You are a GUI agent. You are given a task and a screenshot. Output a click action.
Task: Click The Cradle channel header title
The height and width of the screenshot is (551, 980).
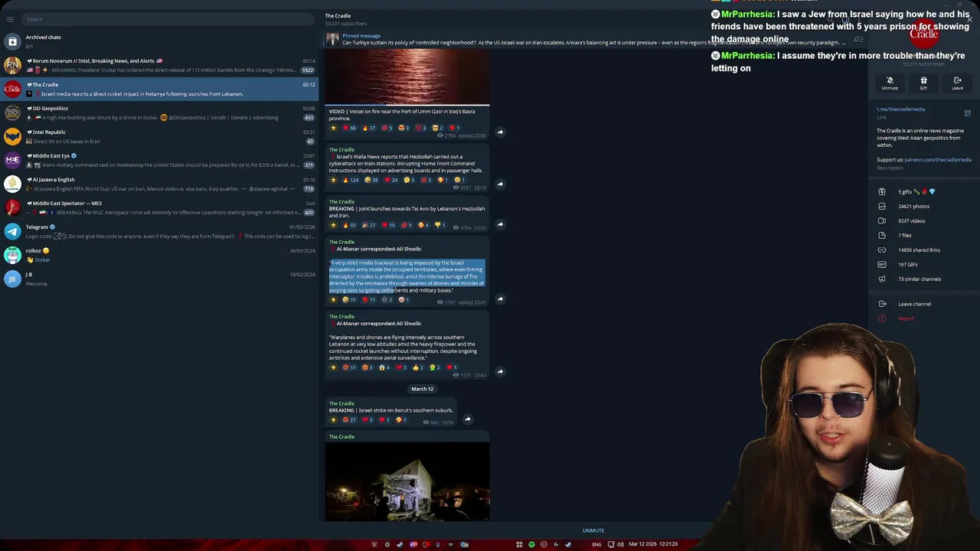pyautogui.click(x=338, y=16)
